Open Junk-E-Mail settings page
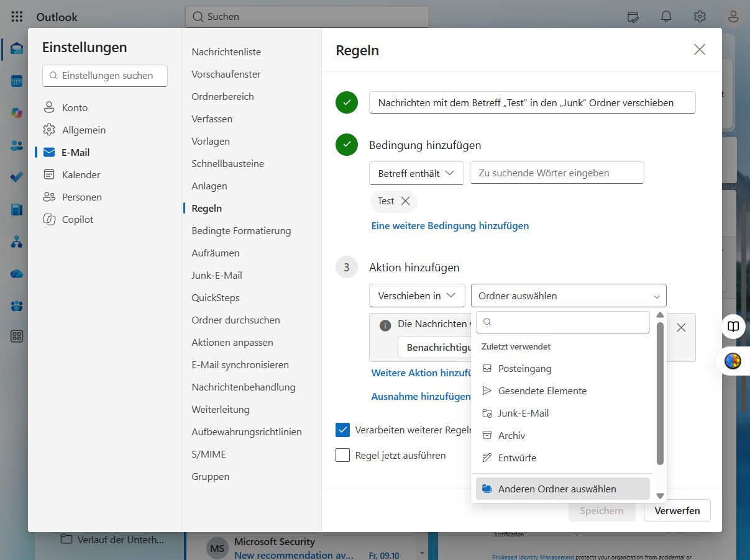This screenshot has height=560, width=750. (217, 275)
